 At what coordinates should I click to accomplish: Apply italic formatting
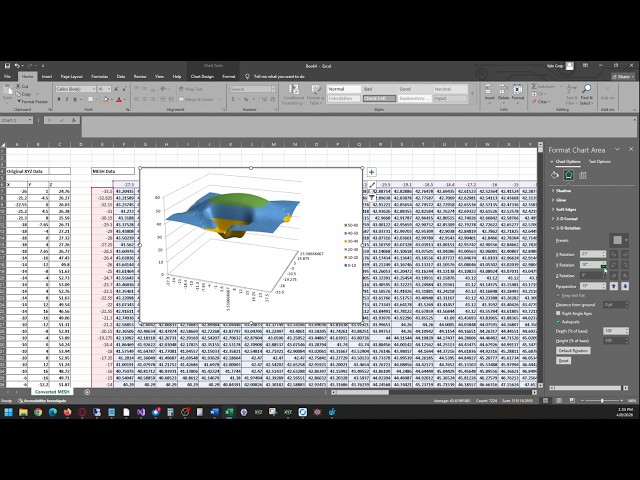click(67, 99)
